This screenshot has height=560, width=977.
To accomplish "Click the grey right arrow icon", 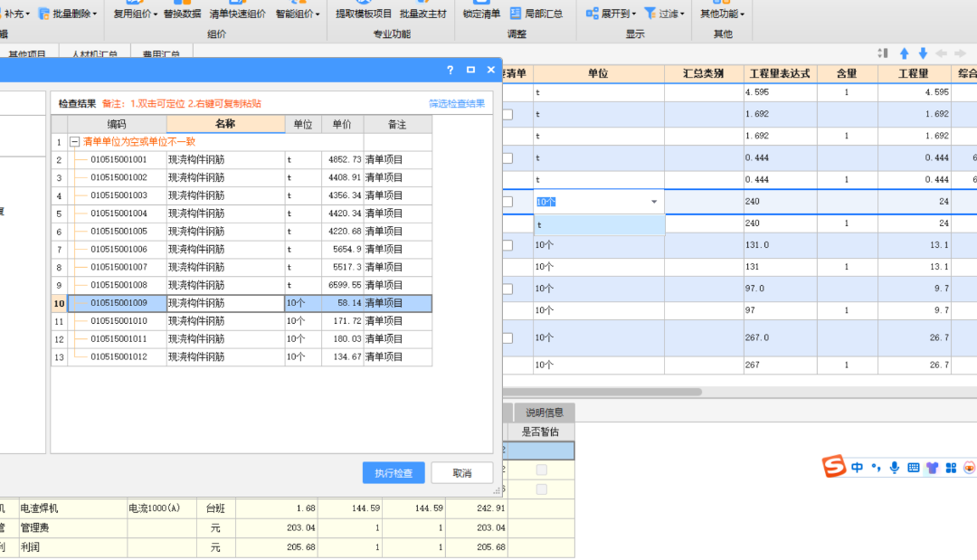I will click(960, 53).
